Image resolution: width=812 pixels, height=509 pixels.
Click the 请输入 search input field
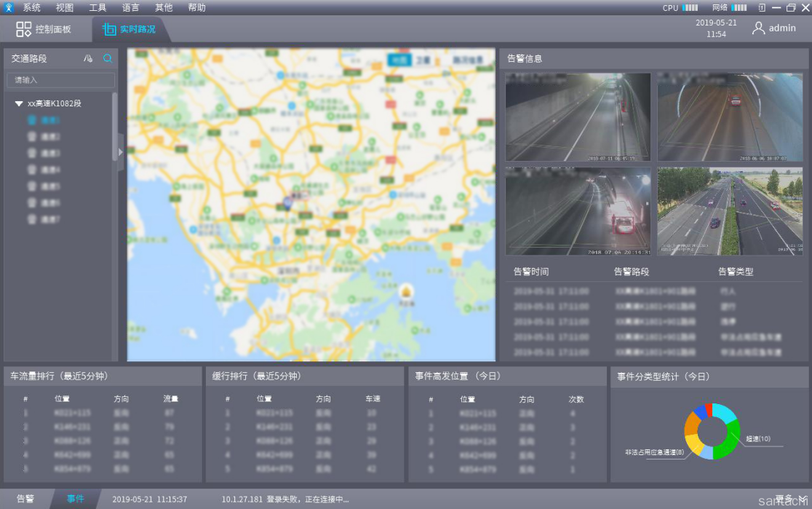tap(60, 80)
